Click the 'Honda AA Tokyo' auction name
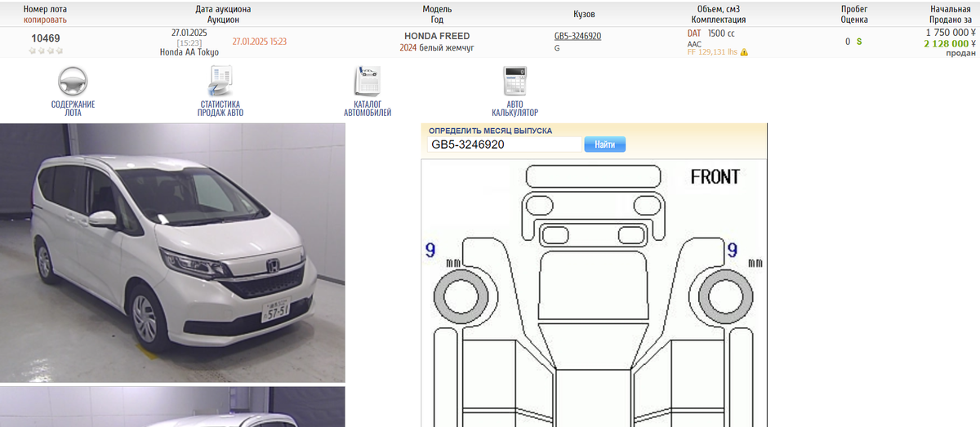Screen dimensions: 980x427 (189, 51)
